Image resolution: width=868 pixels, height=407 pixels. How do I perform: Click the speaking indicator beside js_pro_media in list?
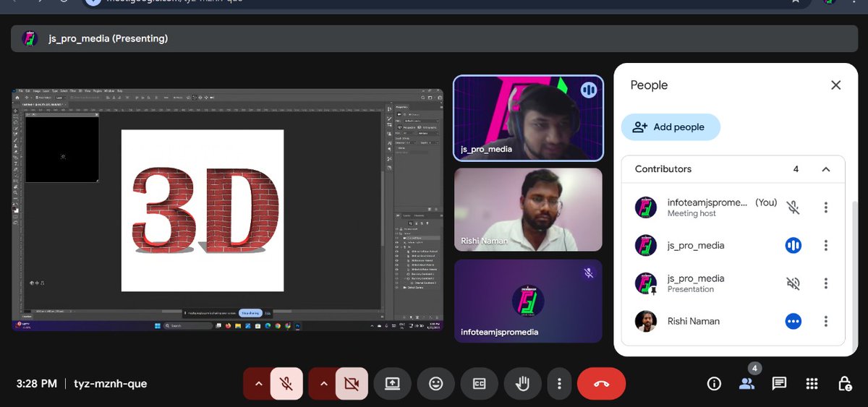[x=793, y=246]
